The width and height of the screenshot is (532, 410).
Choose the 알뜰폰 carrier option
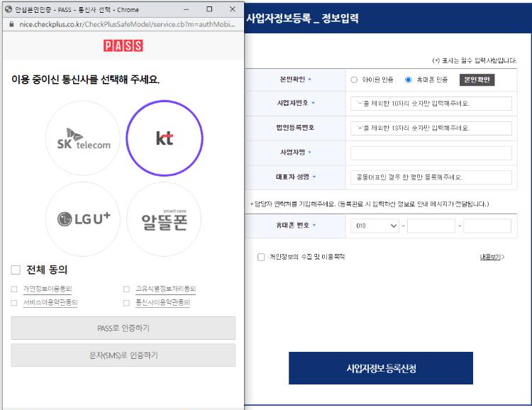[x=165, y=219]
